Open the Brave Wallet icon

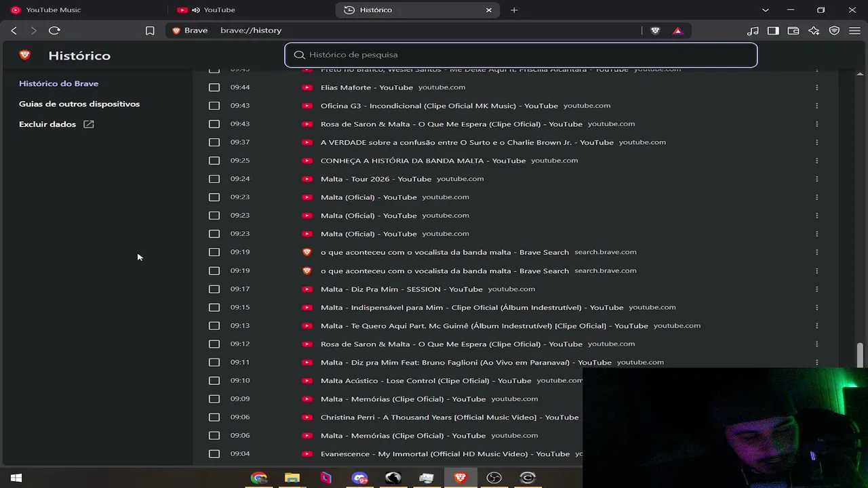click(793, 30)
